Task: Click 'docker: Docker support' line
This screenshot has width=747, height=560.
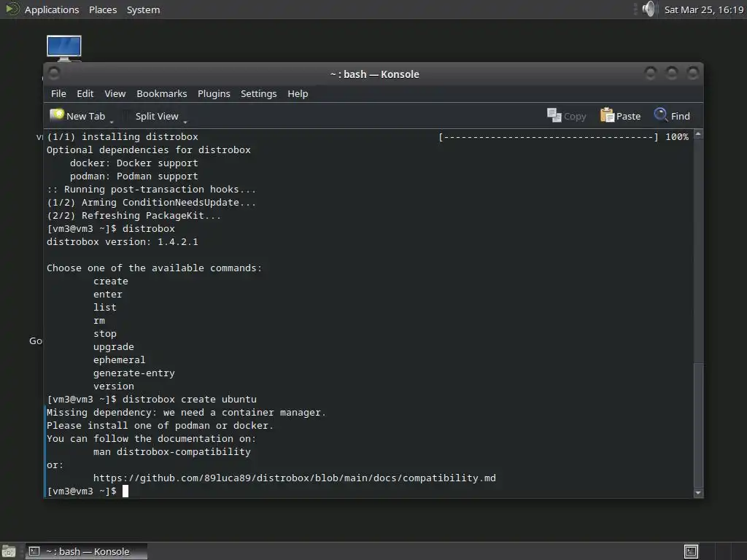Action: point(134,163)
